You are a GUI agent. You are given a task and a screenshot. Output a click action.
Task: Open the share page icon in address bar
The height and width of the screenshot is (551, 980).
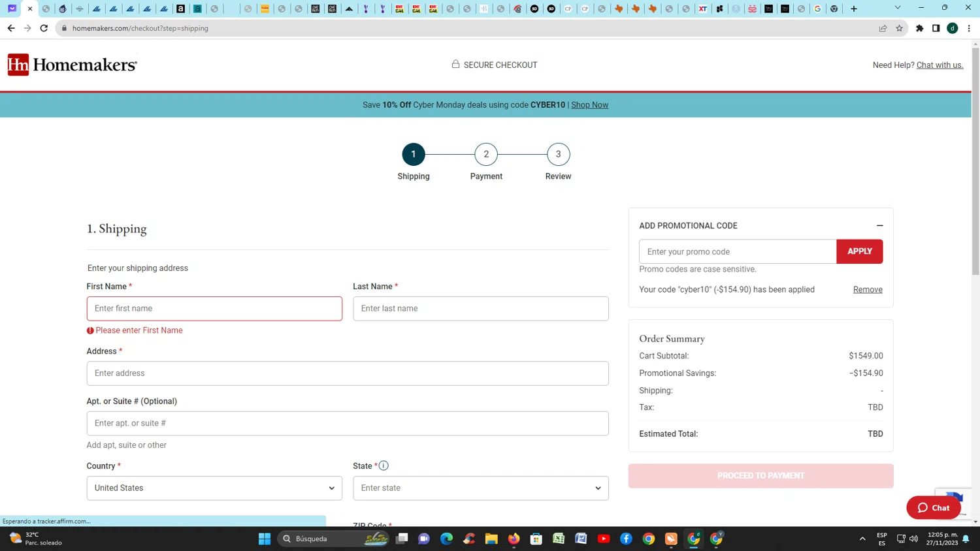[883, 28]
